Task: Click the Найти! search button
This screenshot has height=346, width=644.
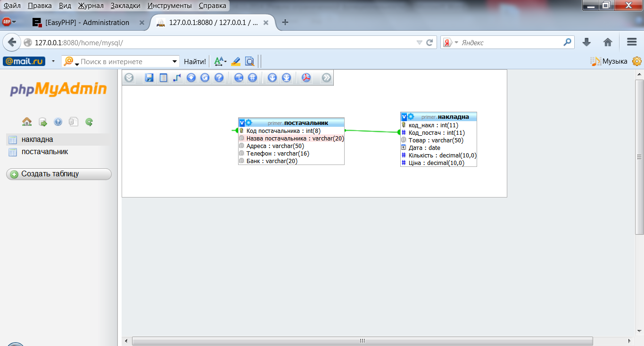Action: click(195, 61)
